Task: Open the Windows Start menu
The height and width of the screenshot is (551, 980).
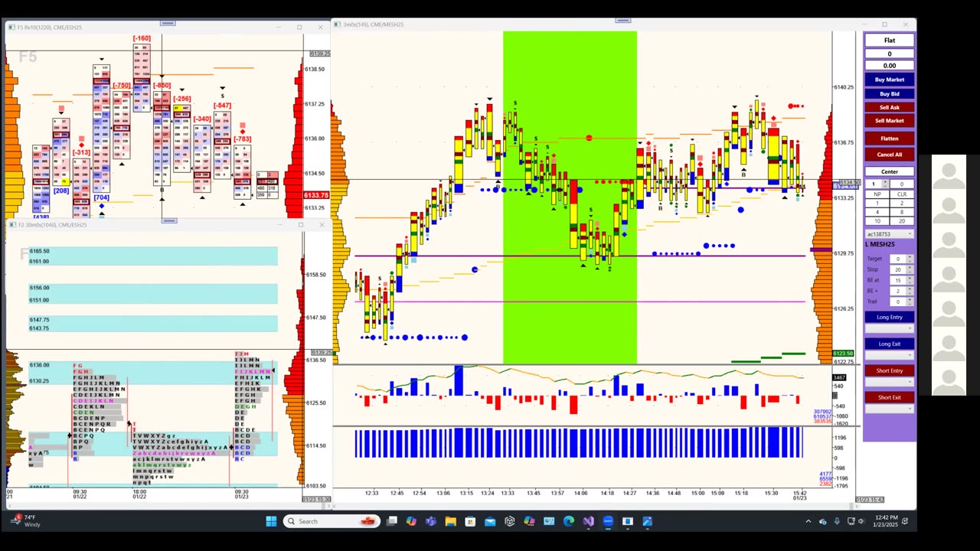Action: tap(271, 521)
